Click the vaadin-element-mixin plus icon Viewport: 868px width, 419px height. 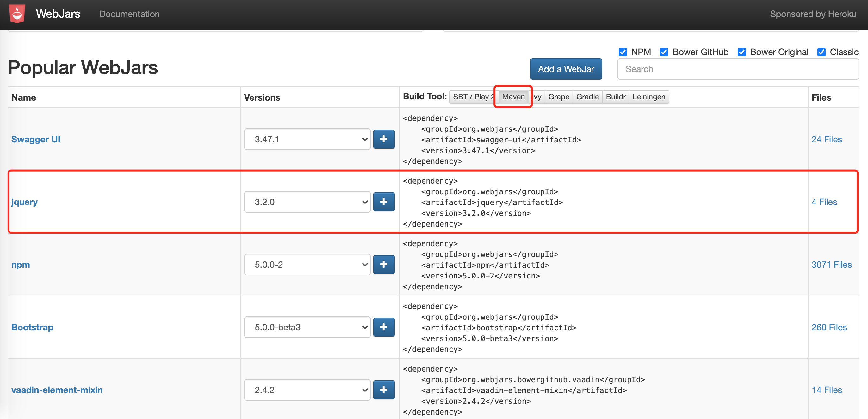(x=384, y=390)
